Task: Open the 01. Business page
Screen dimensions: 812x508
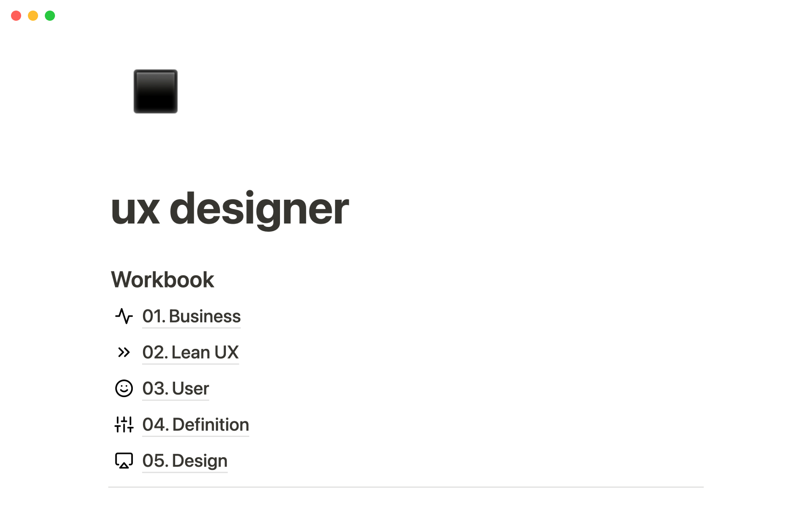Action: click(x=191, y=316)
